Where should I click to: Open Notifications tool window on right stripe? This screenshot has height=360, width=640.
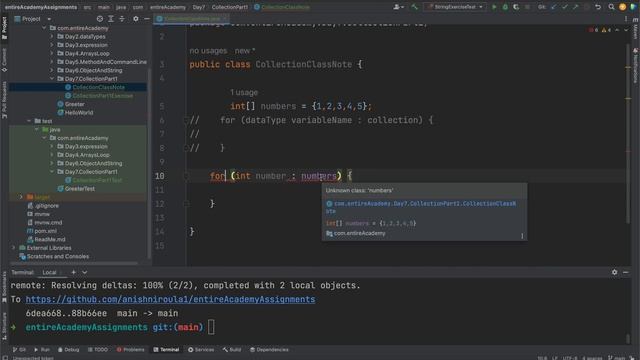pyautogui.click(x=636, y=65)
